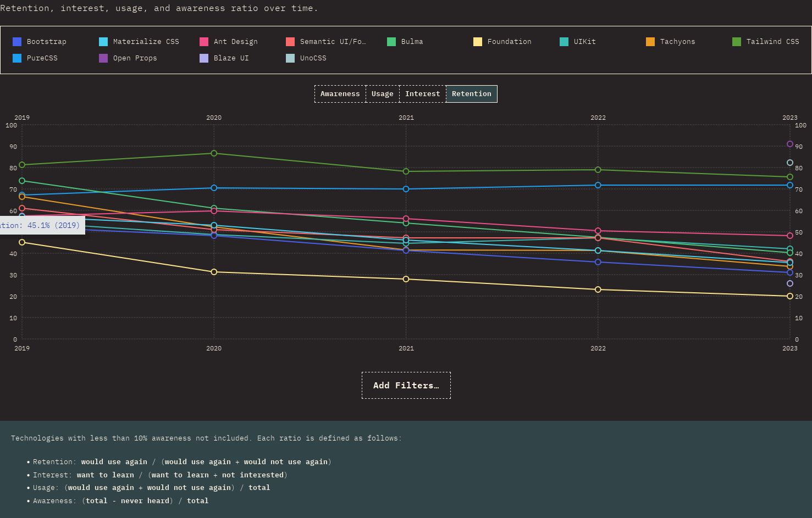The height and width of the screenshot is (518, 812).
Task: Click the PureCSS 2021 data point
Action: coord(406,189)
